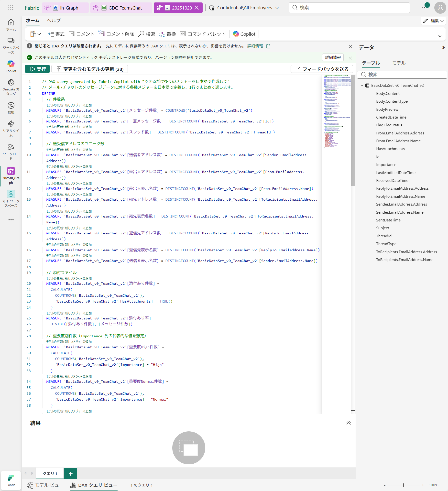Click the user account avatar
Screen dimensions: 448x491
coord(440,8)
